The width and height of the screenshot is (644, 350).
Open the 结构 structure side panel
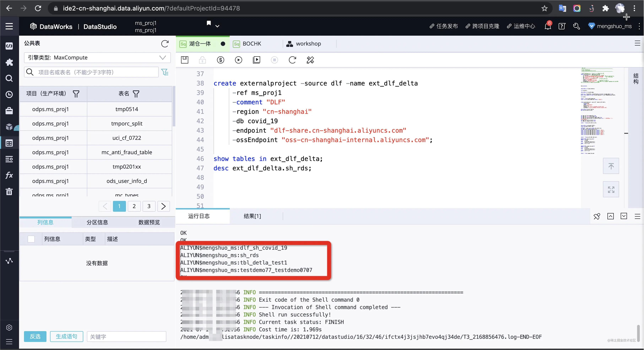[636, 79]
